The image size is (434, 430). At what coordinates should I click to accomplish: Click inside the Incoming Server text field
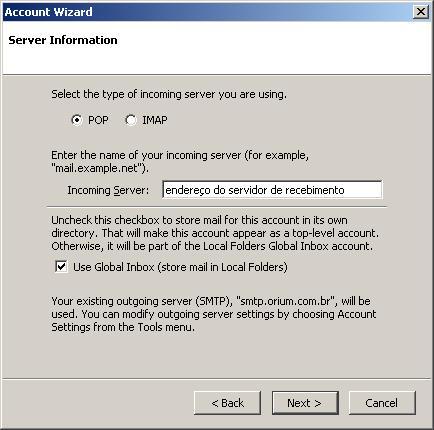pos(272,190)
